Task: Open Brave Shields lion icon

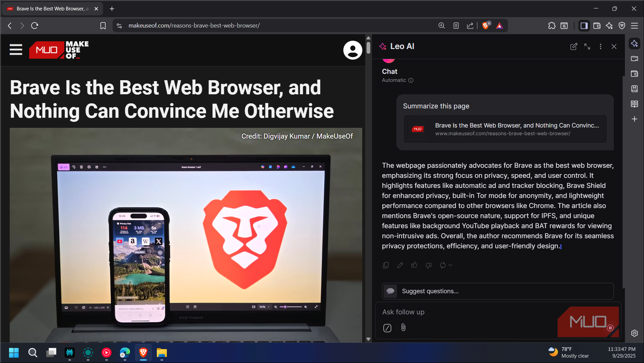Action: click(x=486, y=25)
